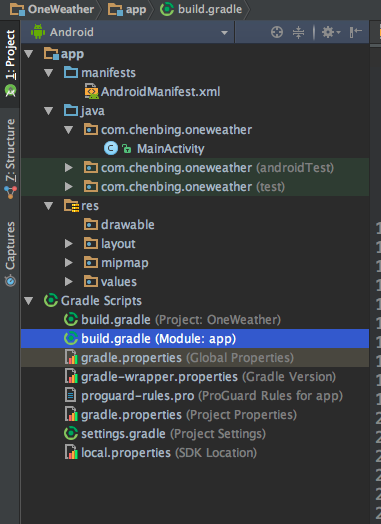
Task: Collapse the Gradle Scripts node
Action: click(29, 301)
